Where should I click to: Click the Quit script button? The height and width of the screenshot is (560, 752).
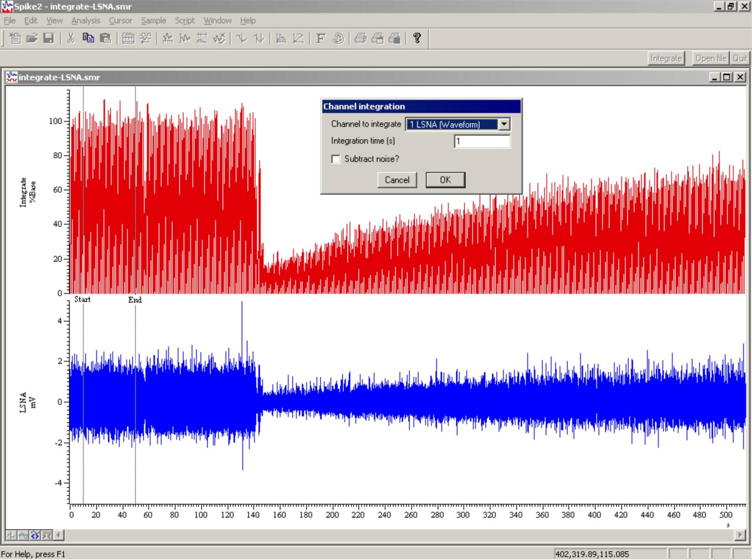[x=740, y=58]
